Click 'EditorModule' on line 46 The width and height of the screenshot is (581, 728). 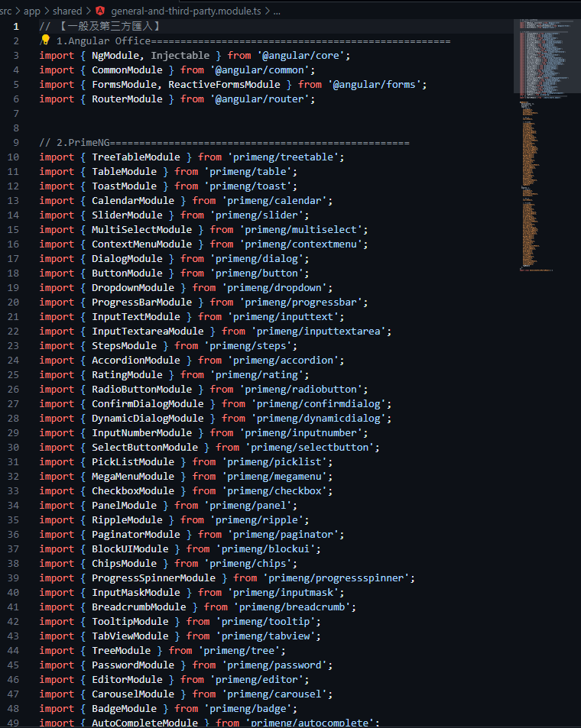click(127, 679)
